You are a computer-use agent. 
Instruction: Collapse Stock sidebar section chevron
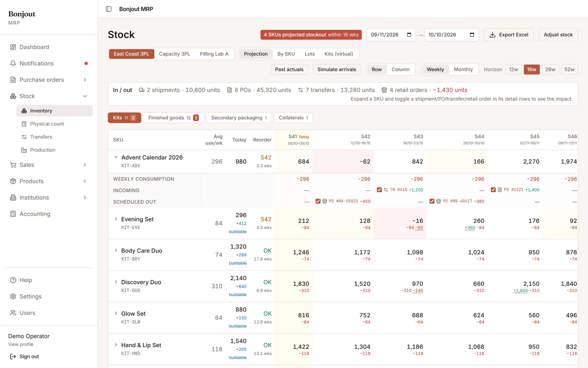[85, 96]
